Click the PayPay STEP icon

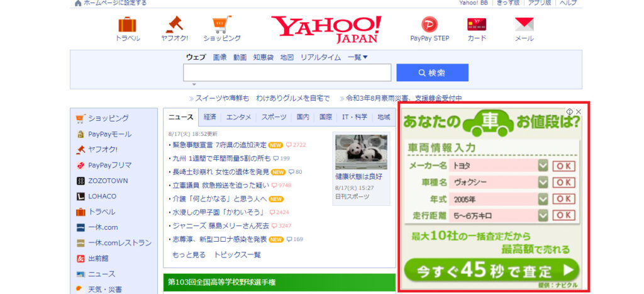430,25
